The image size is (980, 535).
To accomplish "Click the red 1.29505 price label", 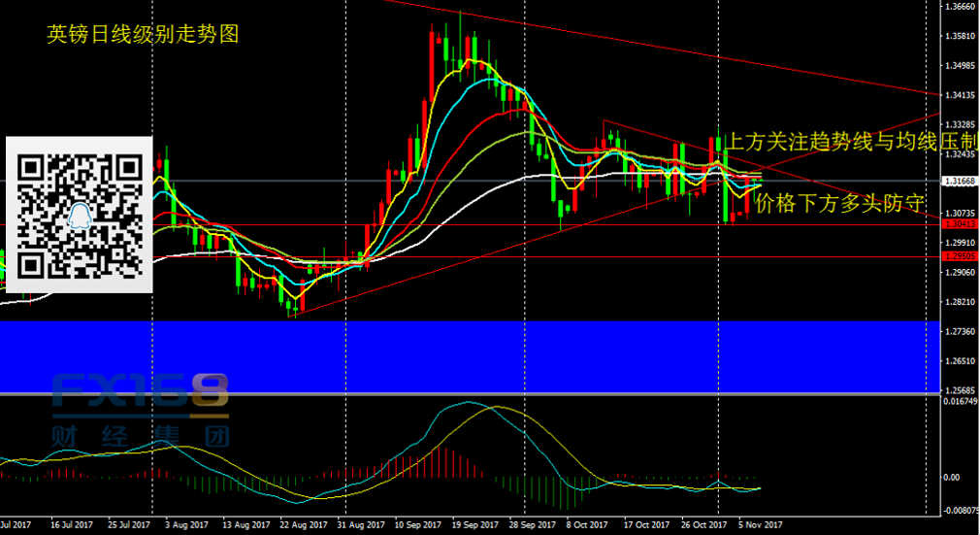I will [959, 256].
